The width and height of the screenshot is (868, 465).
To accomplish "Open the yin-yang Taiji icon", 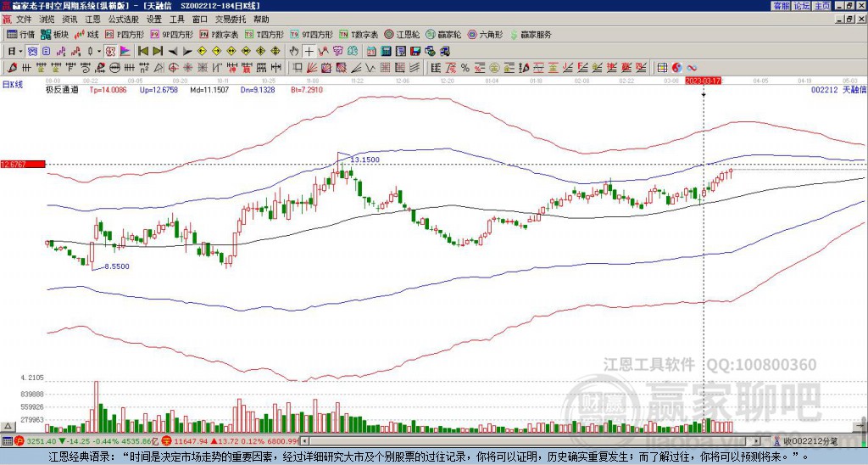I will point(677,68).
